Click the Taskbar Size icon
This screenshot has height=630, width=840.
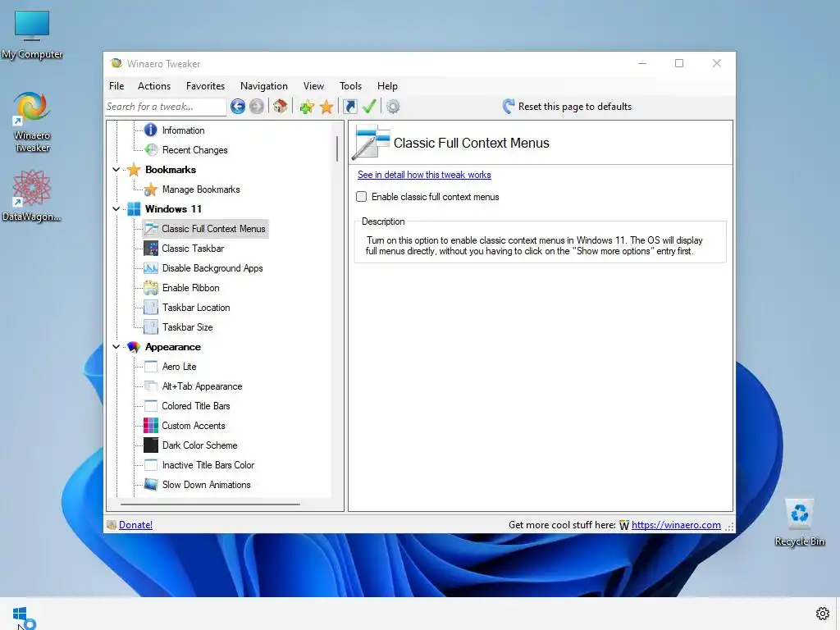coord(151,326)
